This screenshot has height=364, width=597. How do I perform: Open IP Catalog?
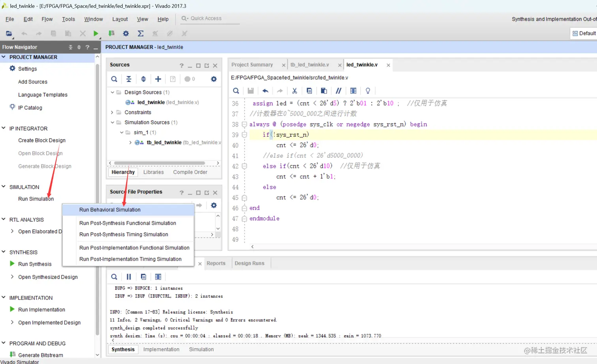point(30,107)
